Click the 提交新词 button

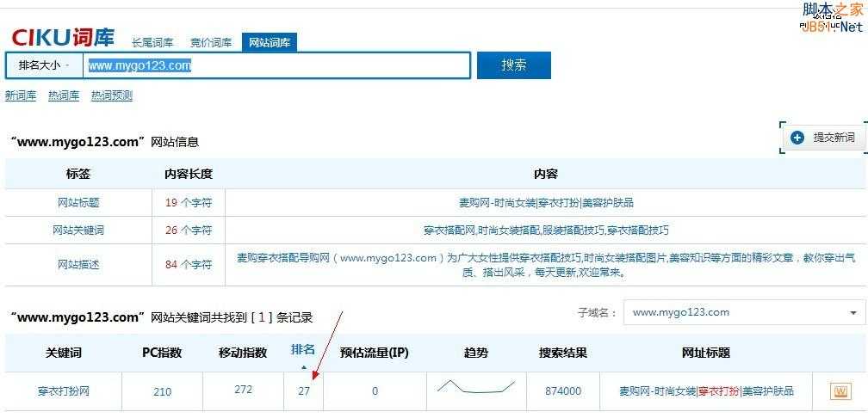coord(824,138)
